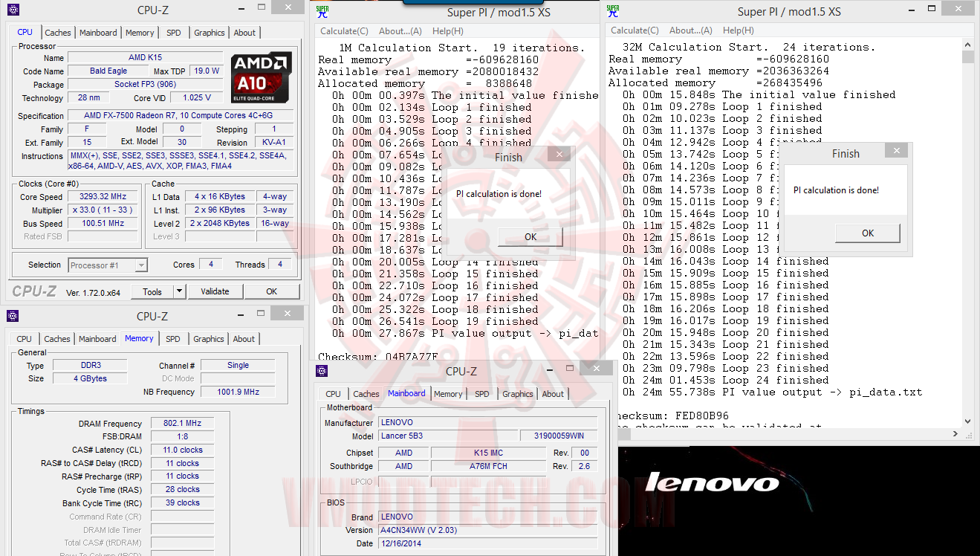Click the AMD A10 Elite Quad-Core logo
This screenshot has width=980, height=556.
[x=260, y=77]
